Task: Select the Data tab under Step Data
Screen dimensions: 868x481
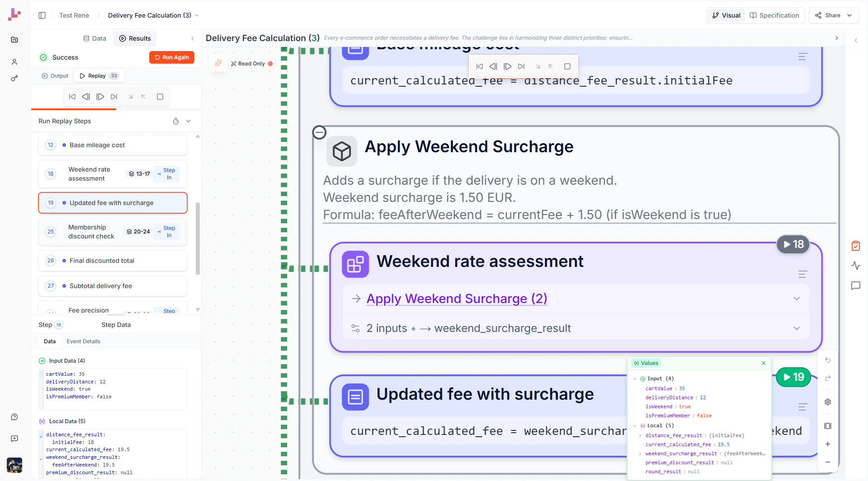Action: [x=50, y=341]
